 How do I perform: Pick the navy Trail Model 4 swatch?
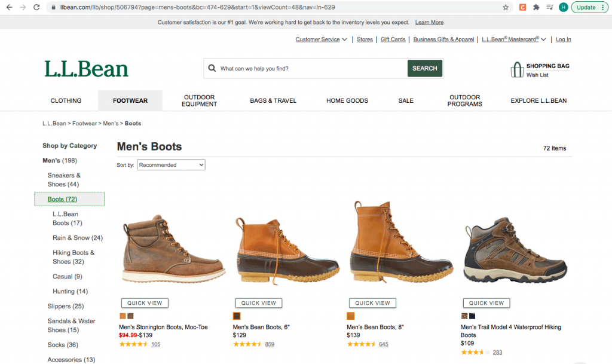point(472,316)
